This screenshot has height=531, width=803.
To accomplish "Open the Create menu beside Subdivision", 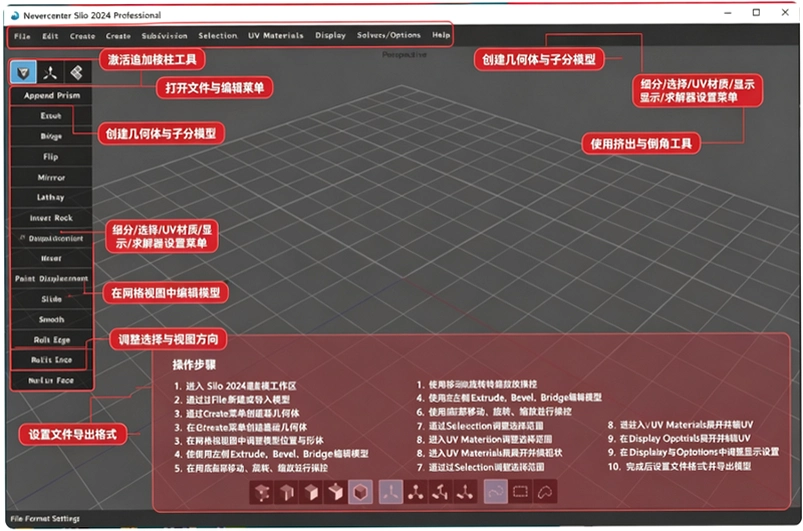I will tap(118, 36).
